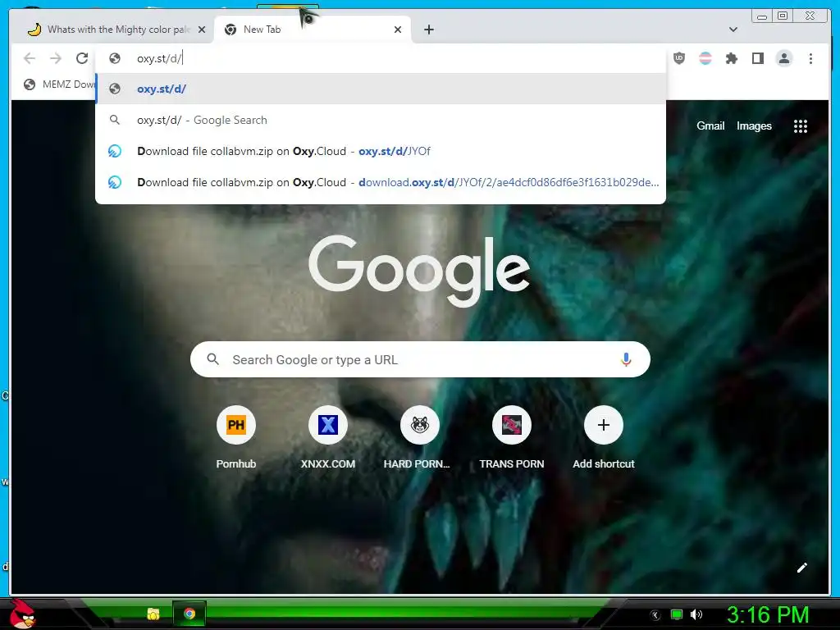Open the MEMZ Download bookmark
The width and height of the screenshot is (840, 630).
coord(59,84)
